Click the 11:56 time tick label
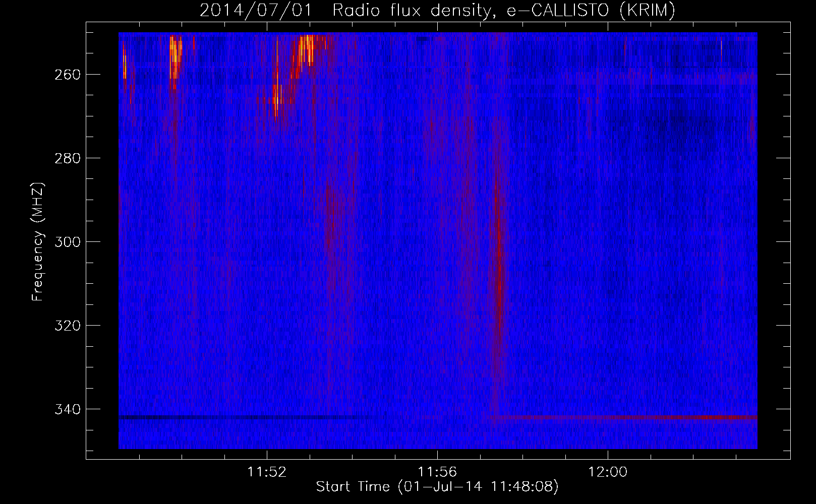The width and height of the screenshot is (816, 504). click(x=437, y=472)
